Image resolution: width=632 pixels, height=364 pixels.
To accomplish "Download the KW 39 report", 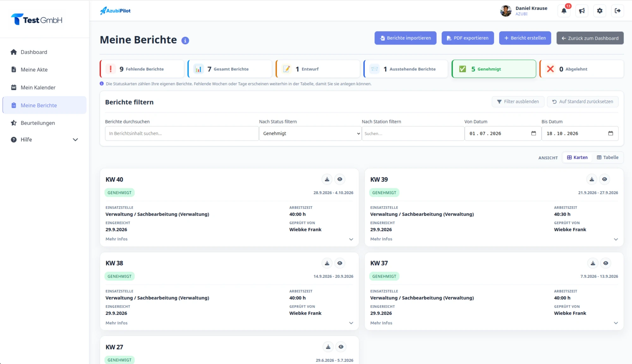I will tap(592, 179).
